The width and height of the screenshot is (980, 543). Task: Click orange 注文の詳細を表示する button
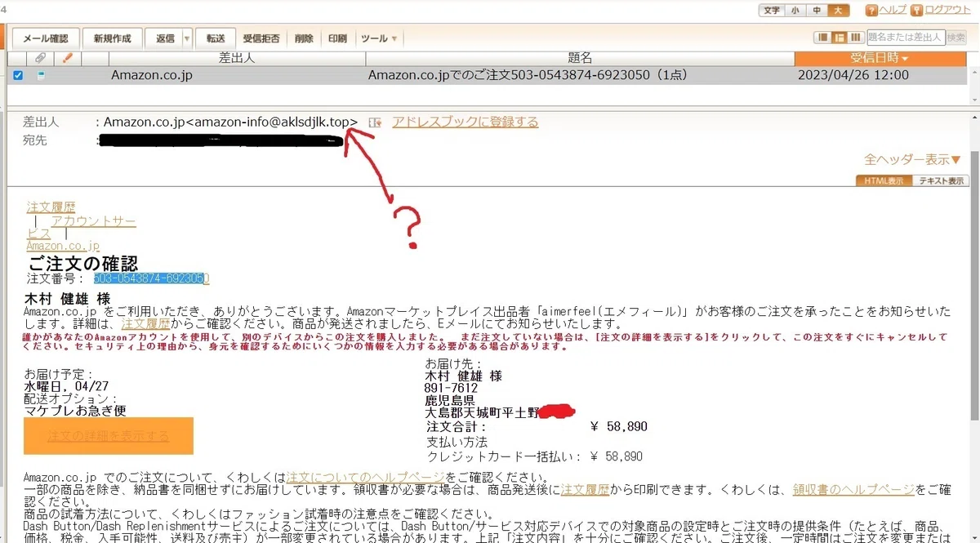pos(109,436)
